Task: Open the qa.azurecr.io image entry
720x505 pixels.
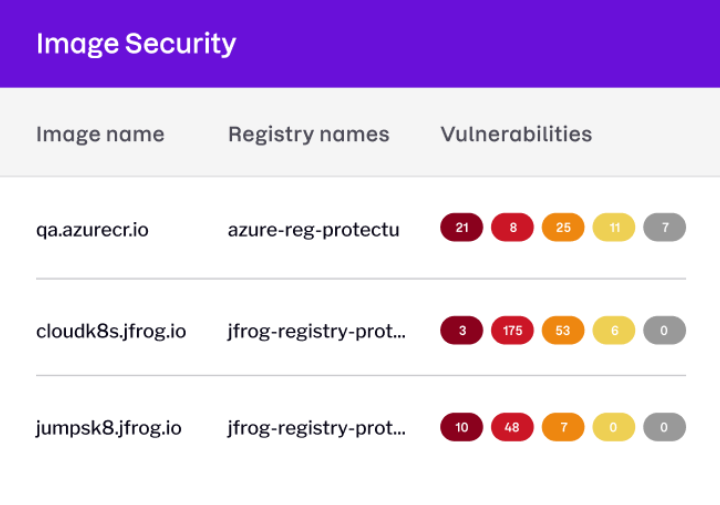Action: point(92,230)
